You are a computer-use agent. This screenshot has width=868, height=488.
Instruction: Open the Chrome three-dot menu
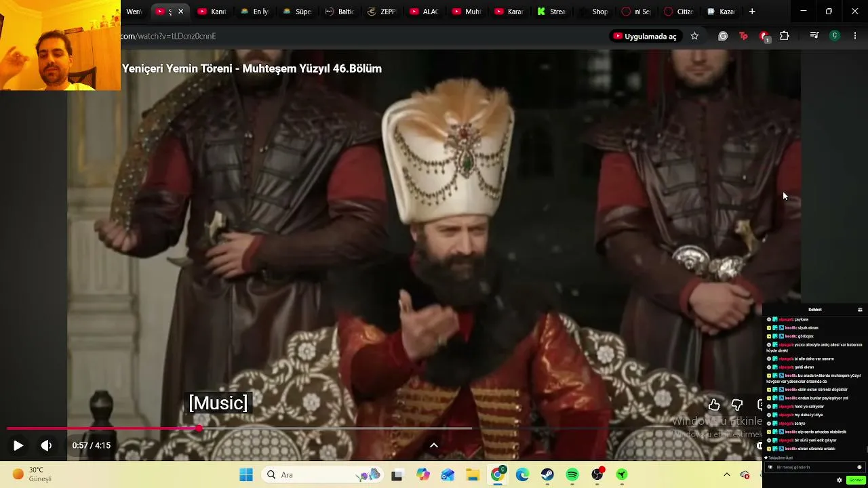[855, 36]
